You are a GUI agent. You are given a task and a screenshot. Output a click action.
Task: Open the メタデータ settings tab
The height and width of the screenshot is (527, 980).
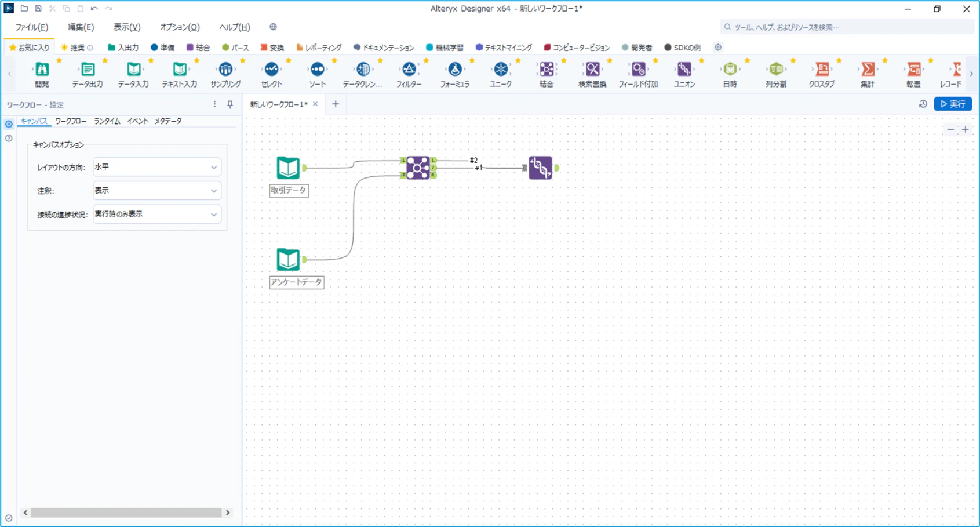pyautogui.click(x=168, y=121)
